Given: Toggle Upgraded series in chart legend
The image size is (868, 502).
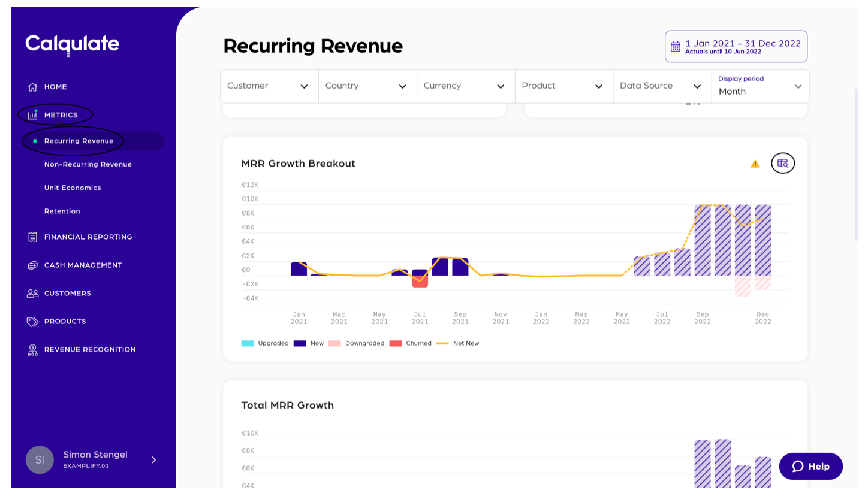Looking at the screenshot, I should [x=265, y=343].
